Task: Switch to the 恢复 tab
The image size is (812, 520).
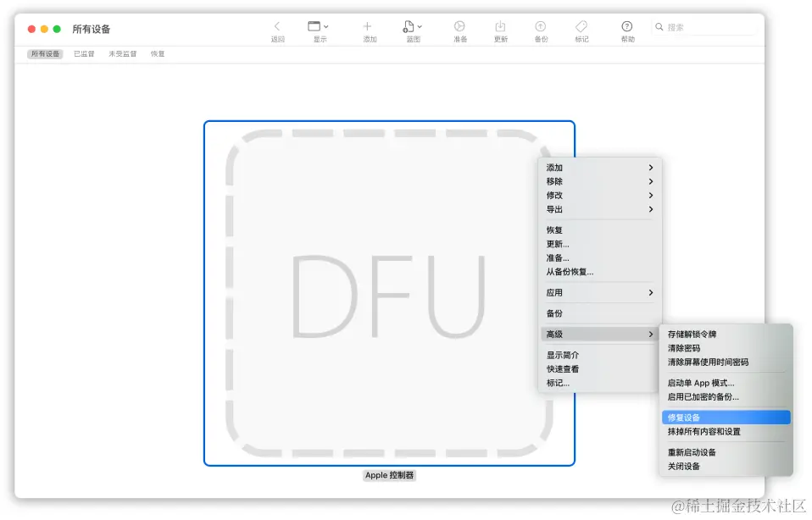Action: [157, 53]
